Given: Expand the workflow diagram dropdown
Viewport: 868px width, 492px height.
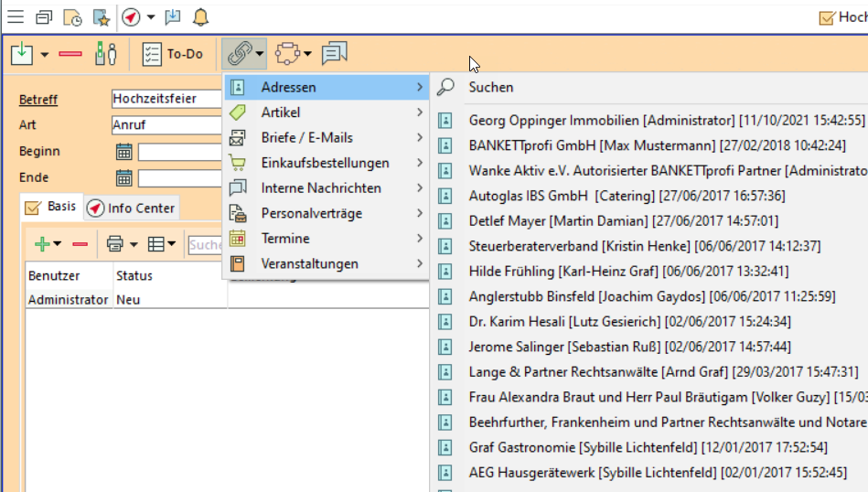Looking at the screenshot, I should pyautogui.click(x=307, y=55).
